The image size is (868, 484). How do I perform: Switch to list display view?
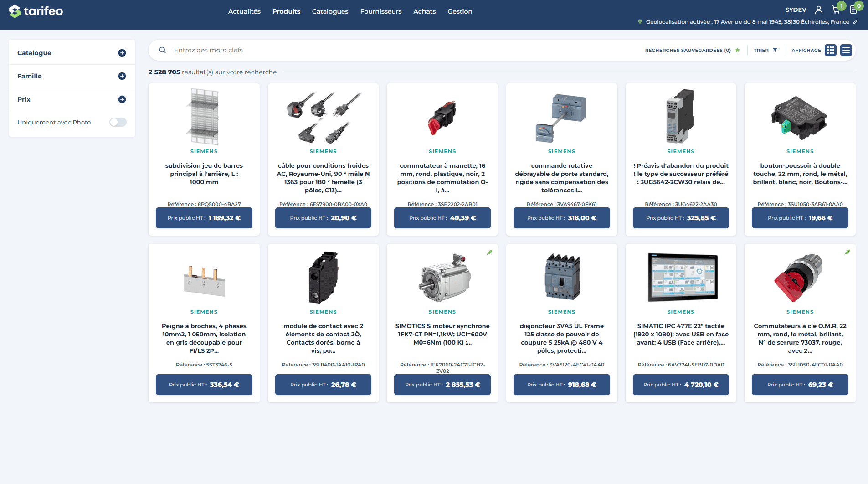(x=846, y=50)
